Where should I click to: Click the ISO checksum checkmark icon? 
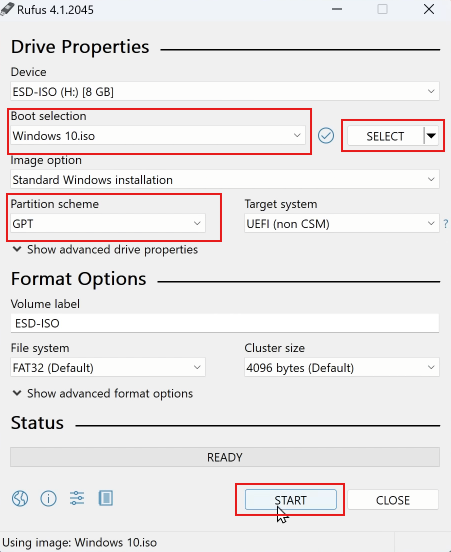coord(326,136)
